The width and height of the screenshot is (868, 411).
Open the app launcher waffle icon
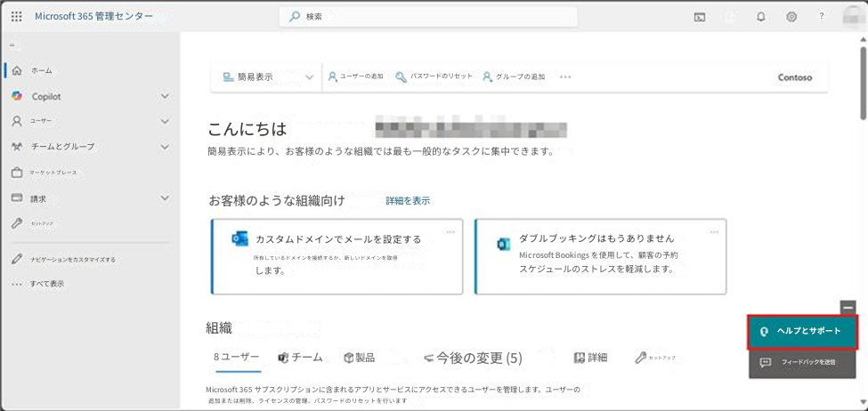17,16
